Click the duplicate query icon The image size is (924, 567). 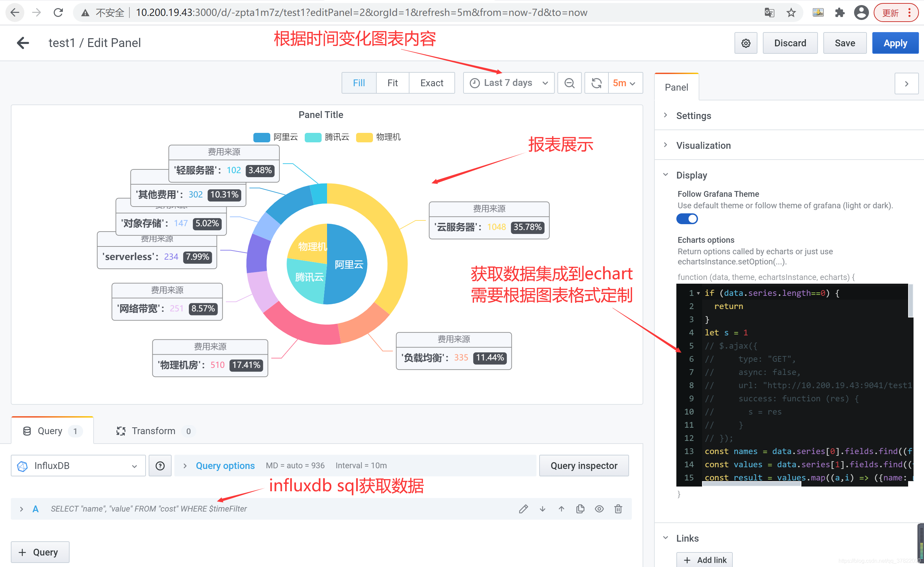[579, 509]
